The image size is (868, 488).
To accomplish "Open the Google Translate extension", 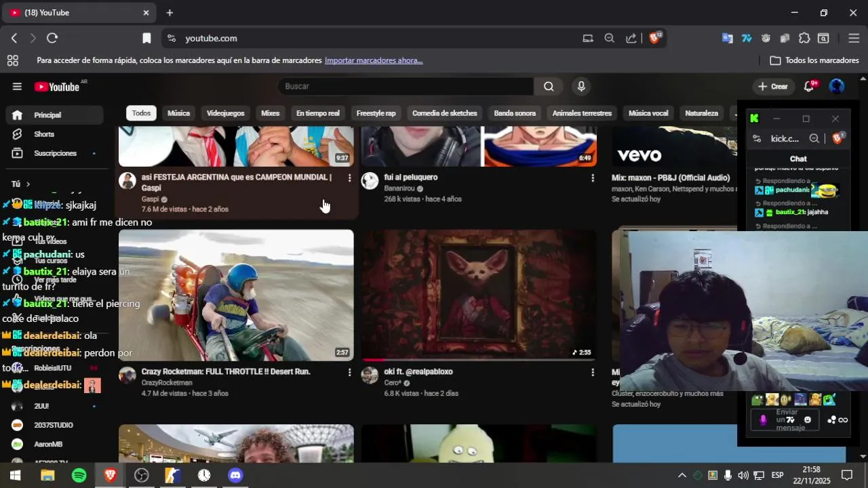I will (727, 38).
